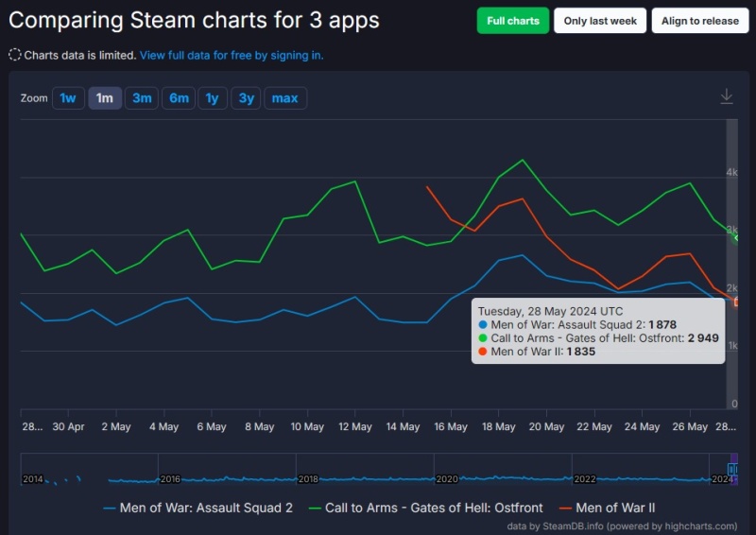The height and width of the screenshot is (535, 756).
Task: Click the 2014 label in the navigator
Action: [x=33, y=479]
